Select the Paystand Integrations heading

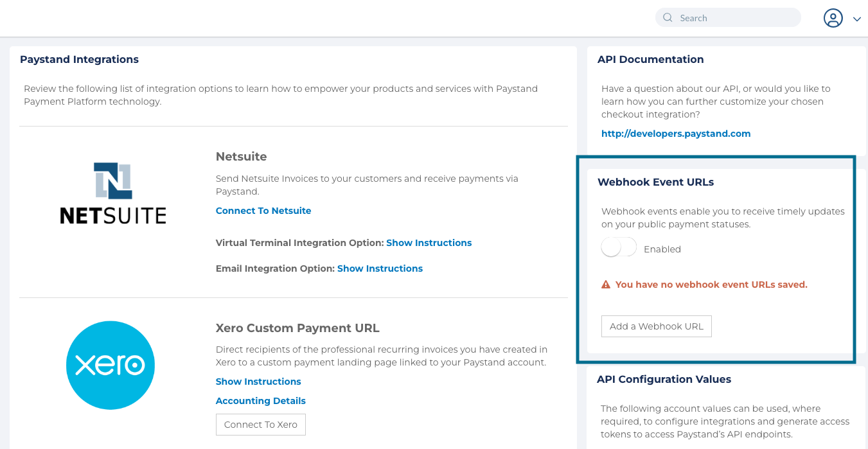79,59
